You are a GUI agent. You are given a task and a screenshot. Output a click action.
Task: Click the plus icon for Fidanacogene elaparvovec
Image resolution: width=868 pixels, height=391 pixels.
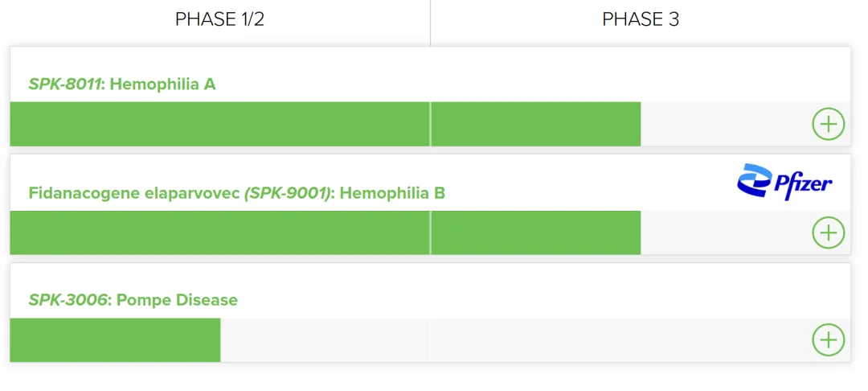[828, 233]
